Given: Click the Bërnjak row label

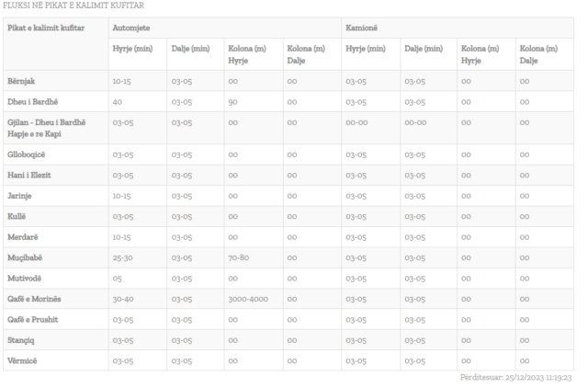Looking at the screenshot, I should point(23,81).
